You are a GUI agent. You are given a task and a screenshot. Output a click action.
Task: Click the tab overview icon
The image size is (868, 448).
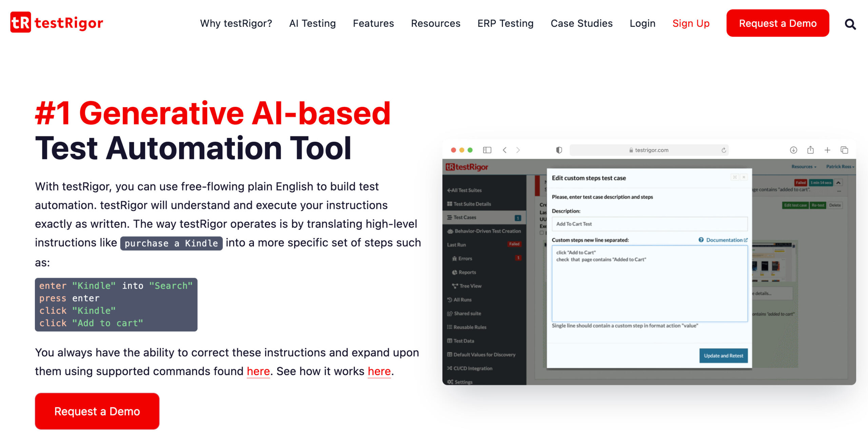[x=844, y=150]
